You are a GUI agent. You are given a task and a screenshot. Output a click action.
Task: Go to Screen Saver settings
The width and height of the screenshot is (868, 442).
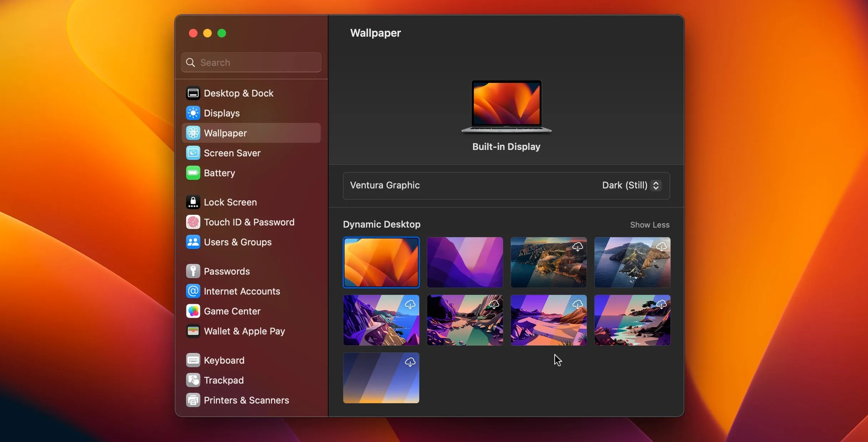[251, 153]
